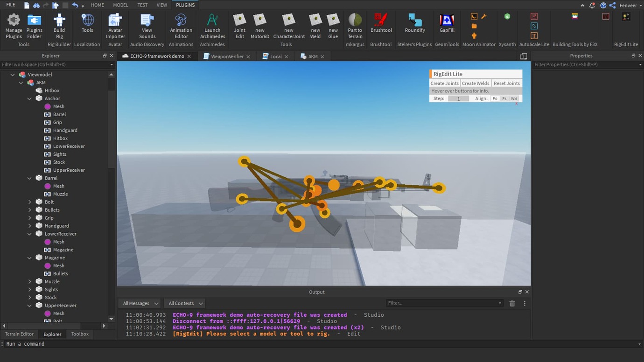Create a new Motor6D

coord(260,27)
